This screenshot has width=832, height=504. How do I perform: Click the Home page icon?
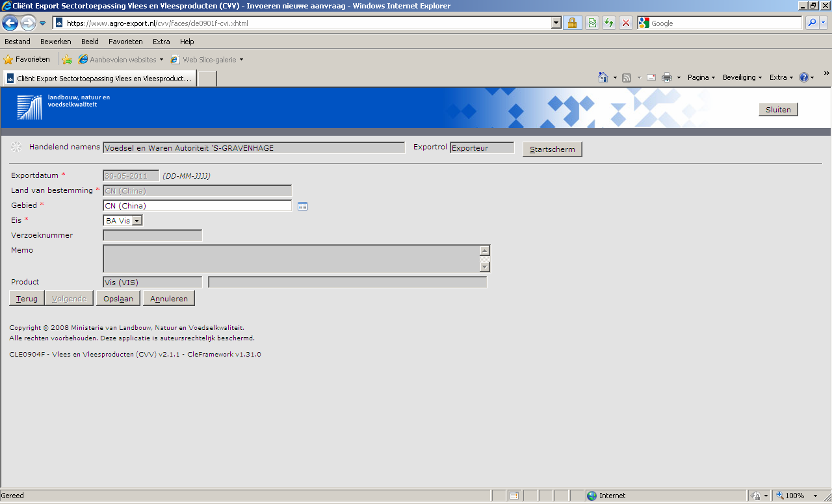point(603,77)
